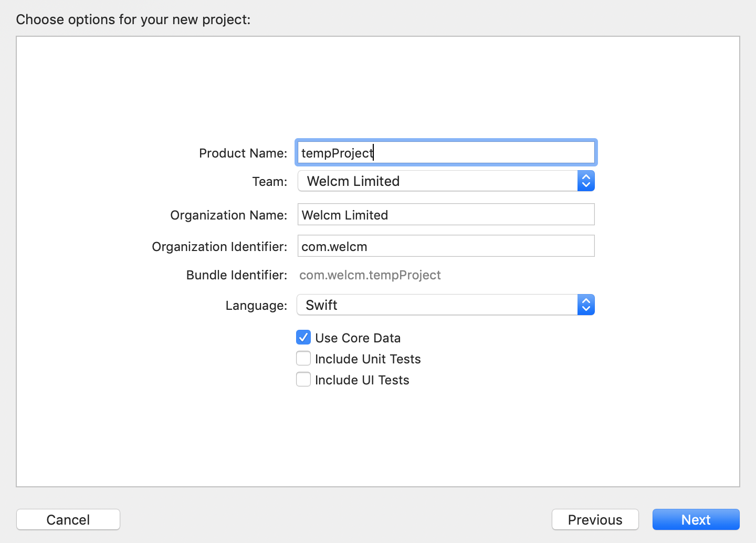
Task: Click the greyed com.welcm.tempProject bundle identifier
Action: point(370,275)
